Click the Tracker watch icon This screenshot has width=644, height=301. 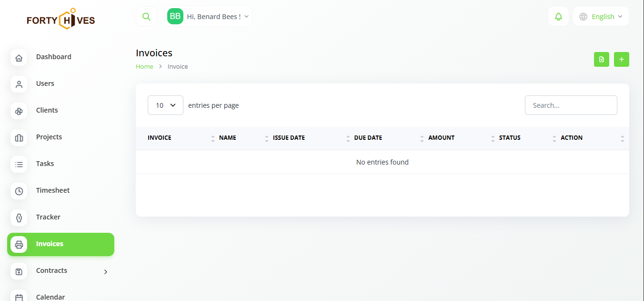pyautogui.click(x=19, y=218)
